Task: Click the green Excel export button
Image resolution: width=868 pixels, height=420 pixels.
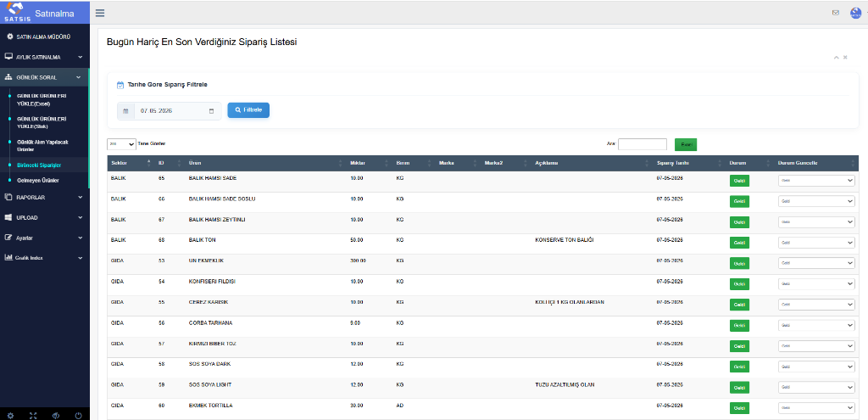Action: pyautogui.click(x=685, y=144)
